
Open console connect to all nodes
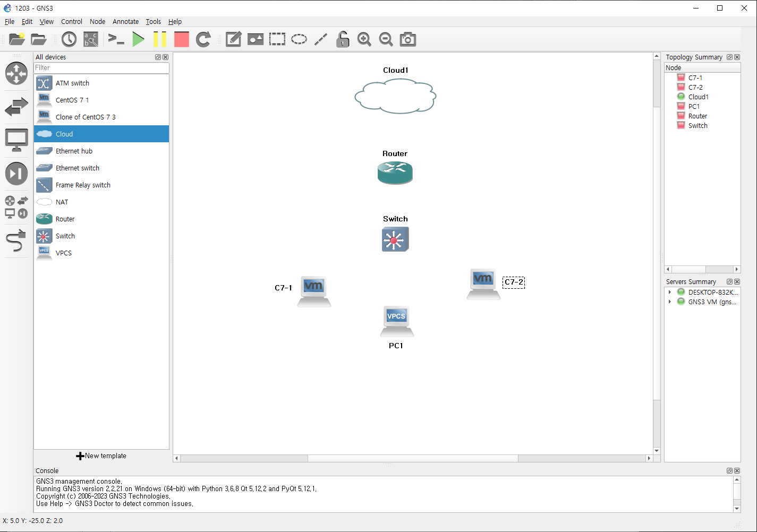116,39
